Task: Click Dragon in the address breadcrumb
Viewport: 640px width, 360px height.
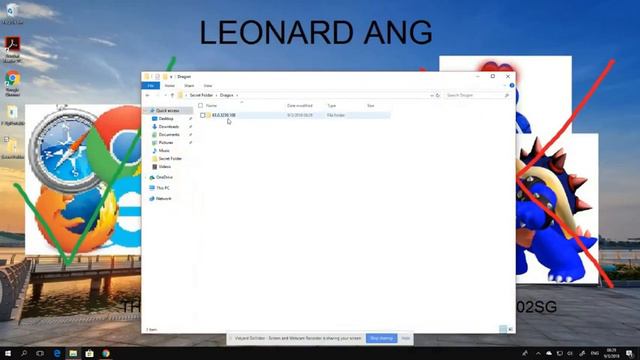Action: [227, 95]
